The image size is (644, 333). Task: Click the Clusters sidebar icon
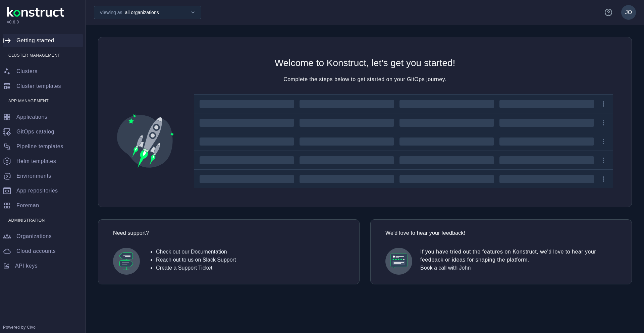point(7,71)
